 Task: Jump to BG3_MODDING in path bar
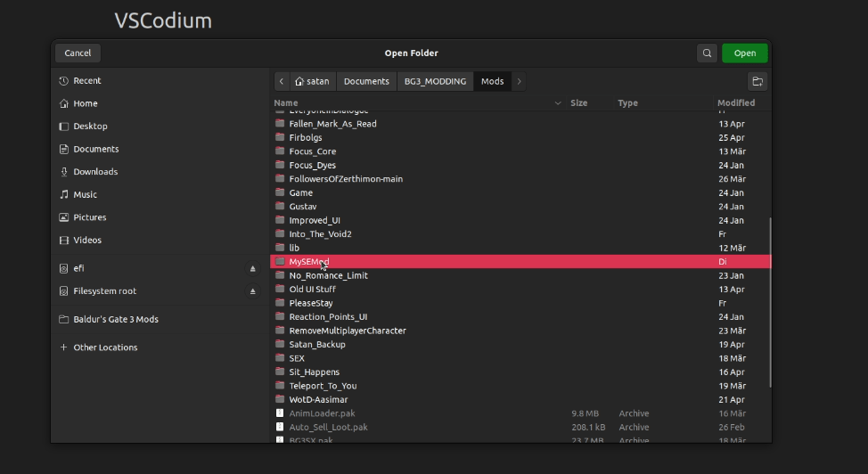coord(435,81)
